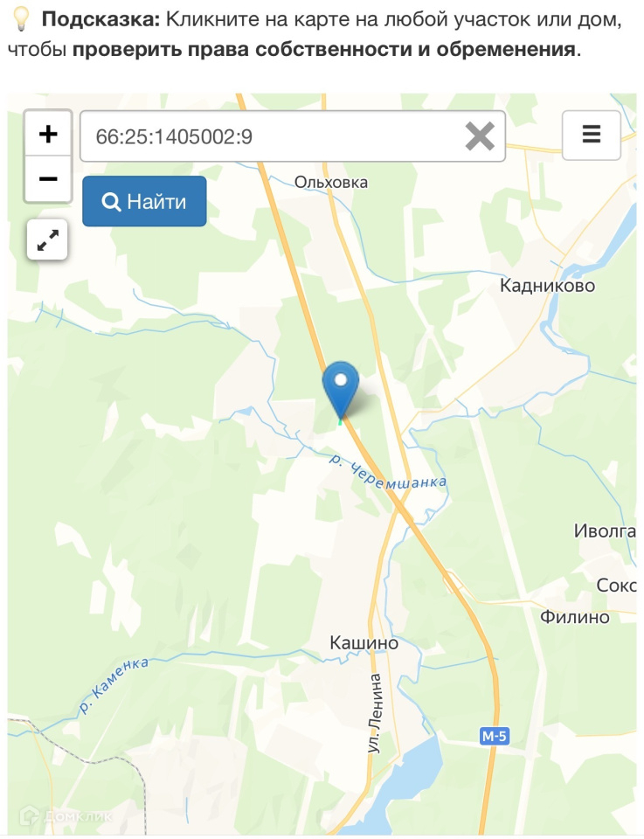Screen dimensions: 644x839
Task: Click the blue location pin marker
Action: pos(341,390)
